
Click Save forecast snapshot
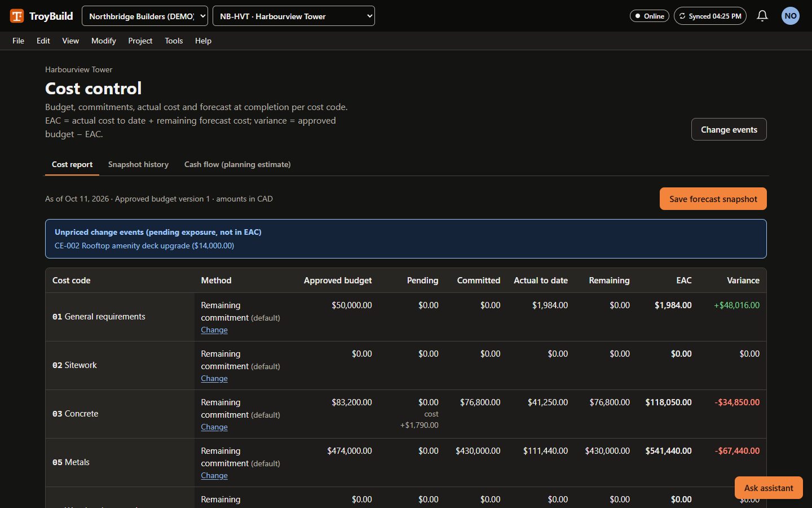713,199
